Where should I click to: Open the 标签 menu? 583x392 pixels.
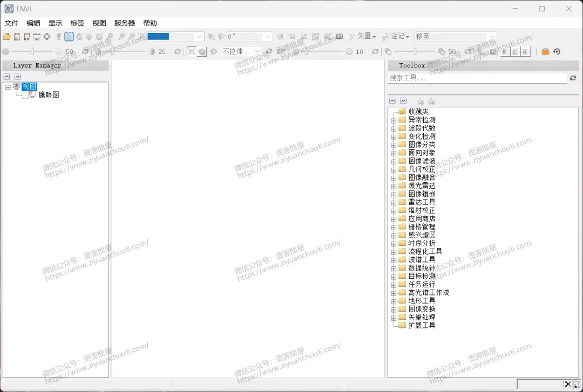pos(77,23)
